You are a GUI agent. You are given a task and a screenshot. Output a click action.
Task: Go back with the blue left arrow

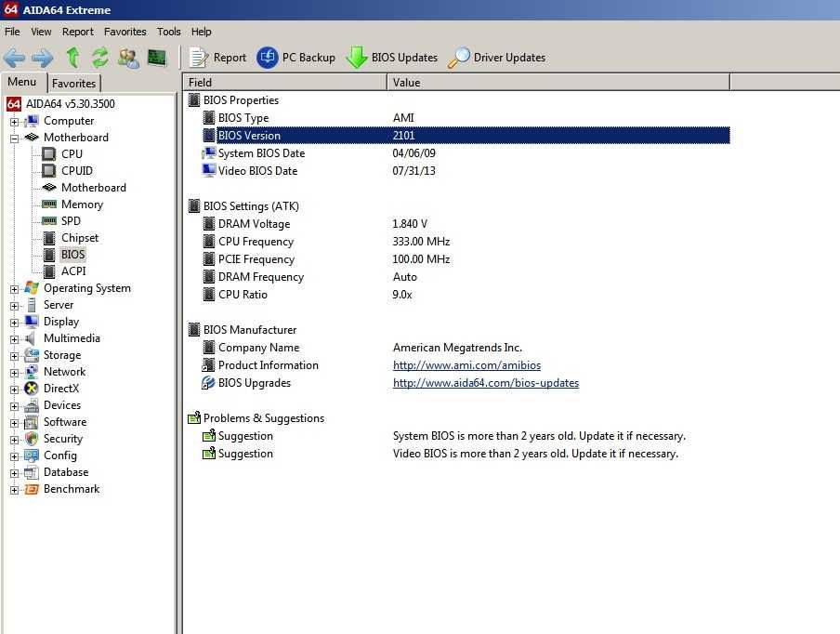tap(15, 58)
